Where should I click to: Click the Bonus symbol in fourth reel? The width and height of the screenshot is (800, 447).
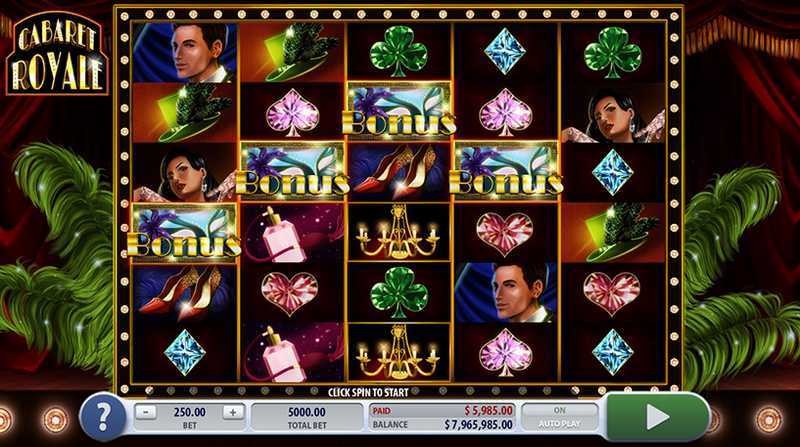[506, 171]
